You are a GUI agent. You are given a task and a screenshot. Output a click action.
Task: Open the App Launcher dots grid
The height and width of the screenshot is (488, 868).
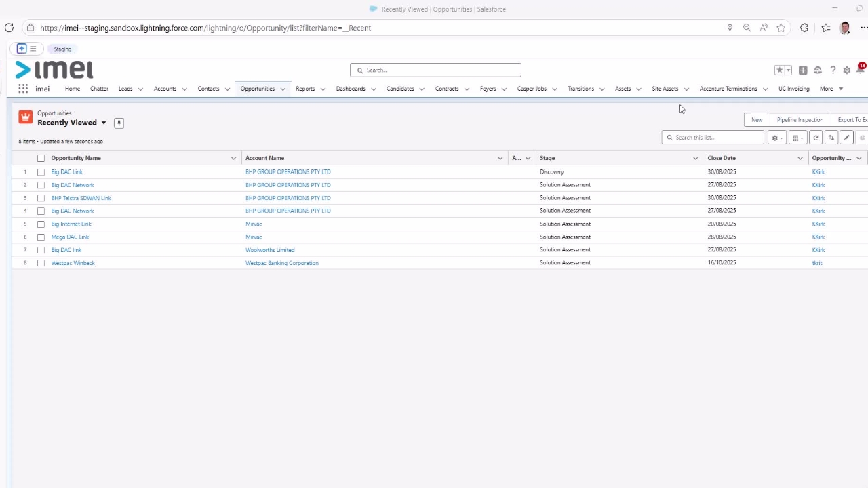(23, 89)
